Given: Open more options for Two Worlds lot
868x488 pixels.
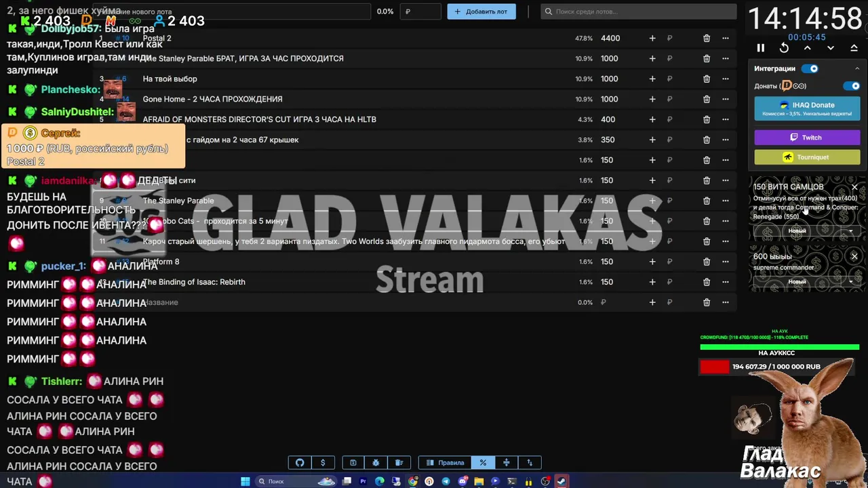Looking at the screenshot, I should point(726,241).
